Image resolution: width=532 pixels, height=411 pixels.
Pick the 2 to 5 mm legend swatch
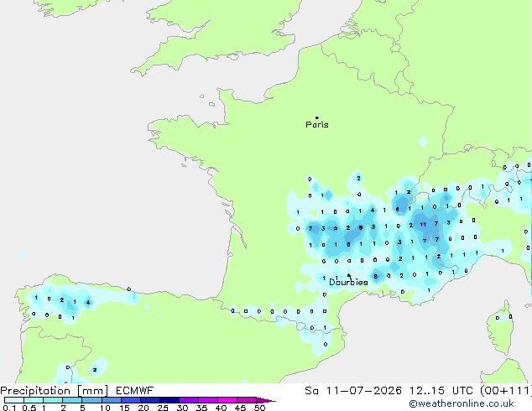[72, 400]
